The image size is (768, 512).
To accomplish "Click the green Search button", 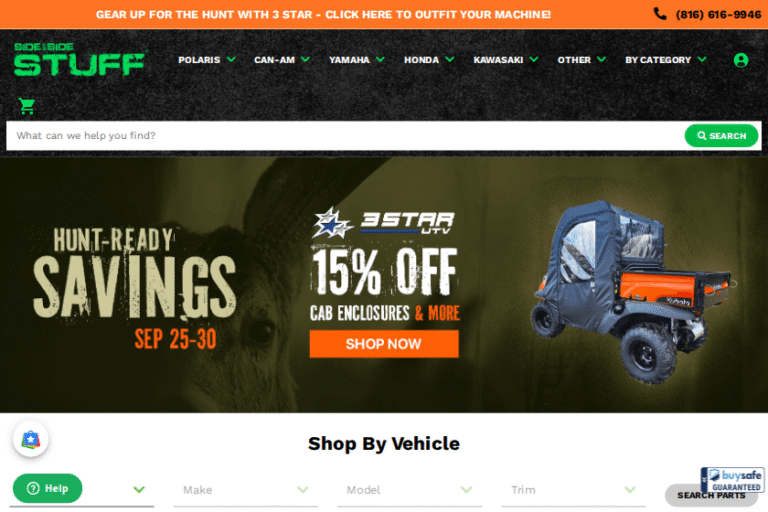I will [x=721, y=136].
